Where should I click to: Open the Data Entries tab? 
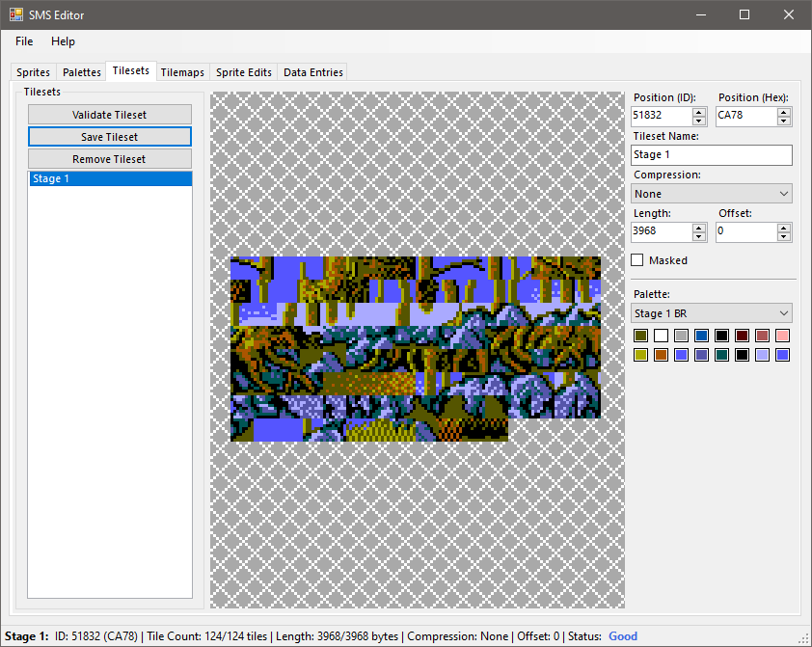(x=313, y=72)
